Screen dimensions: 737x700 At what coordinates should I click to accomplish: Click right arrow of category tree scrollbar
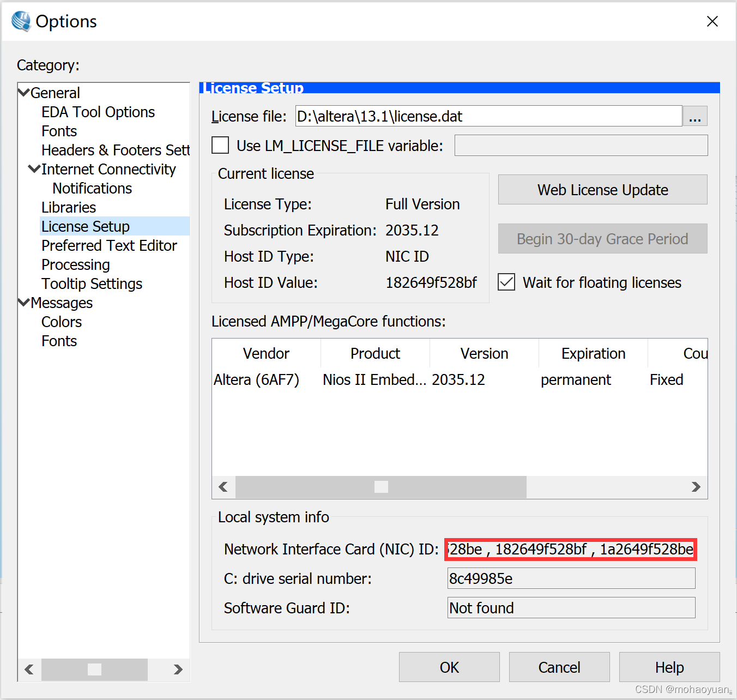(178, 669)
